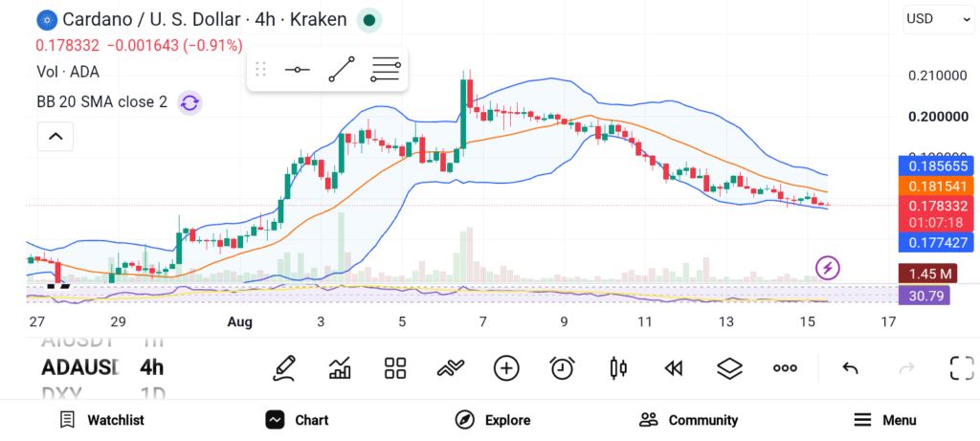Open more options three-dots menu
This screenshot has width=980, height=441.
(785, 368)
